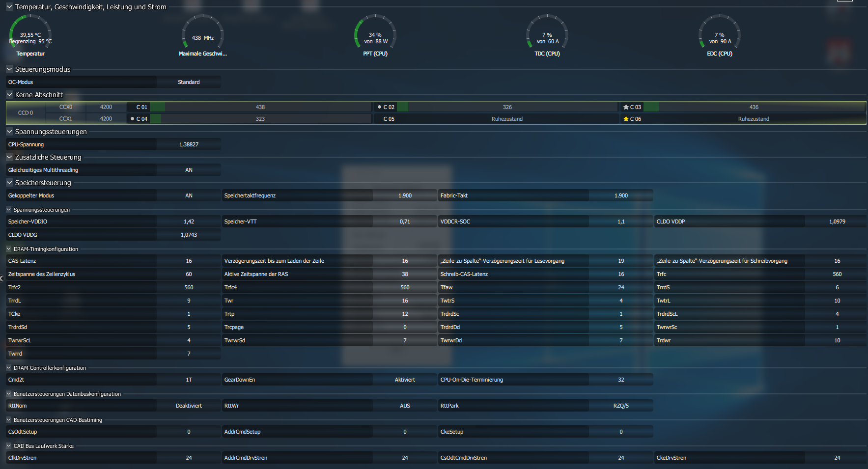Screen dimensions: 868x469
Task: Click the Tfaw value 24
Action: (621, 287)
